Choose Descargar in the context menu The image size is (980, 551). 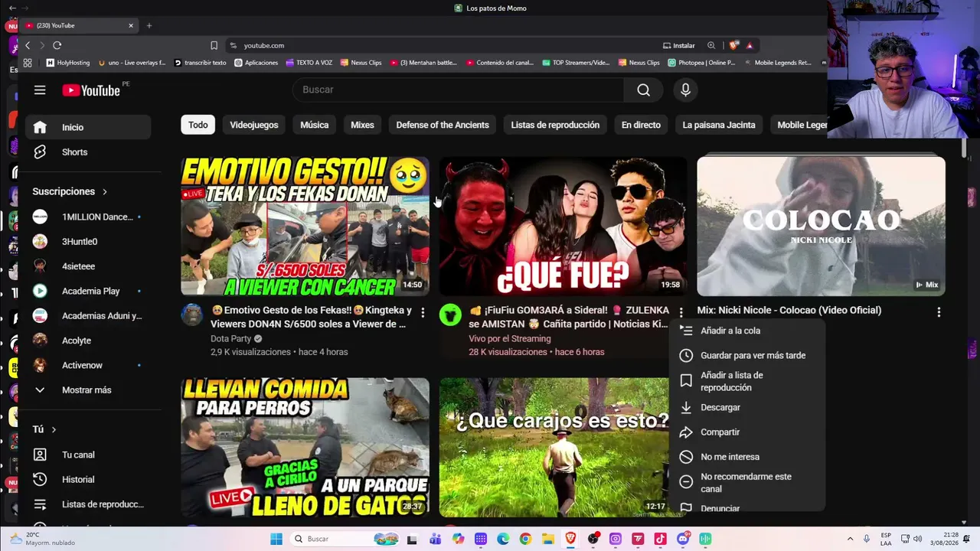coord(746,407)
